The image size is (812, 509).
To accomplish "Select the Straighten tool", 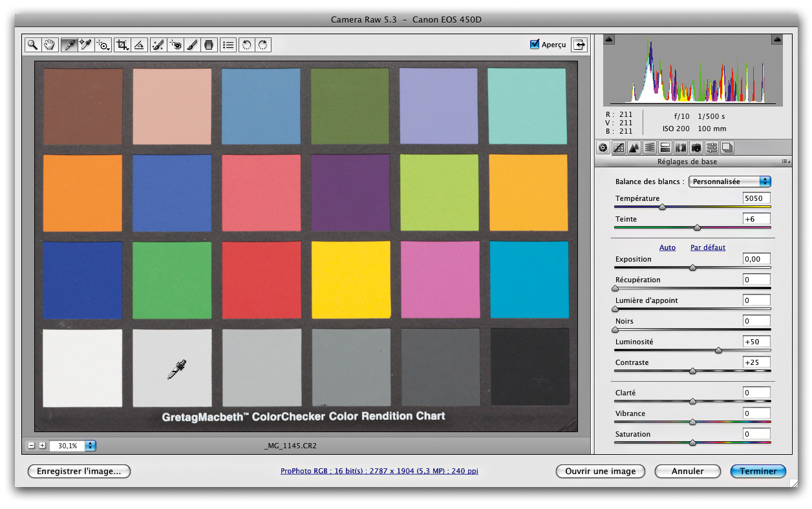I will pyautogui.click(x=138, y=45).
